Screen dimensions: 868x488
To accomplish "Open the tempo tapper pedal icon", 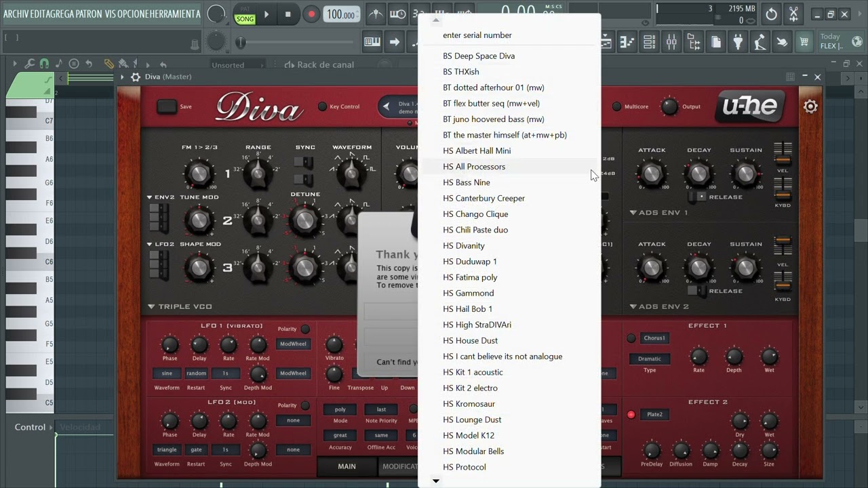I will tap(760, 42).
